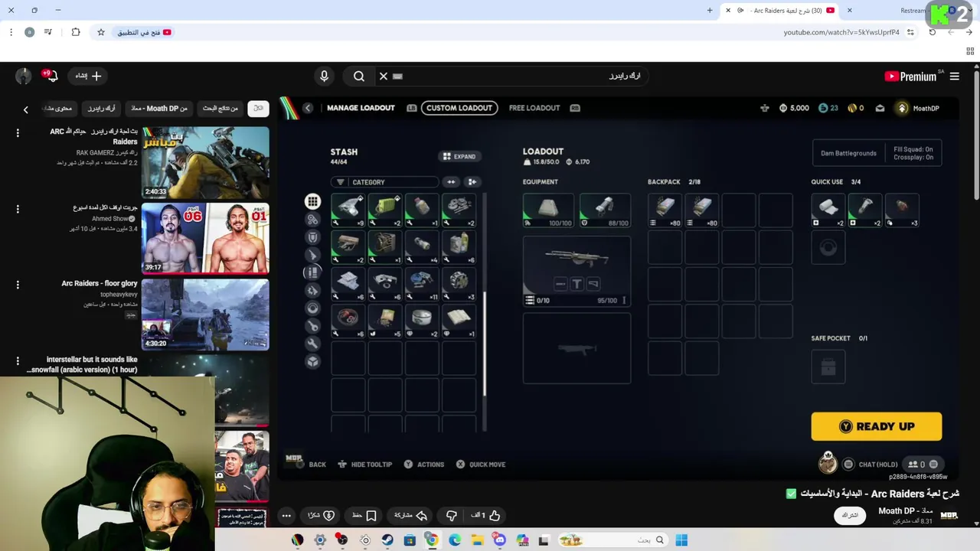Open more actions three-dots under video
This screenshot has height=551, width=980.
[x=286, y=516]
